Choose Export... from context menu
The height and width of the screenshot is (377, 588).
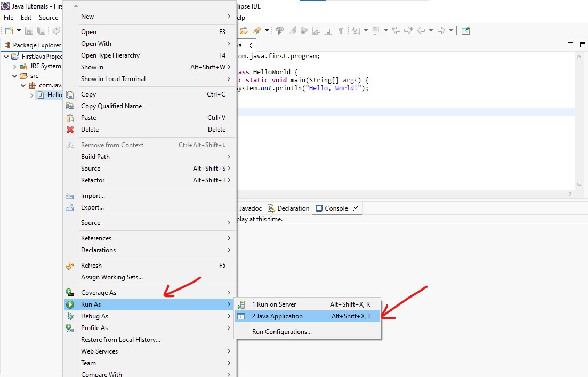tap(150, 207)
